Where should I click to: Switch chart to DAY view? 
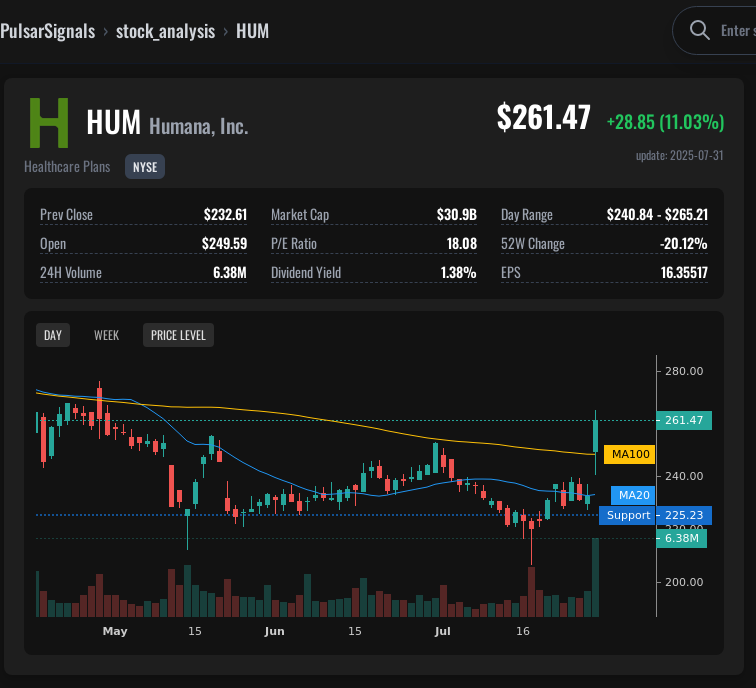53,335
